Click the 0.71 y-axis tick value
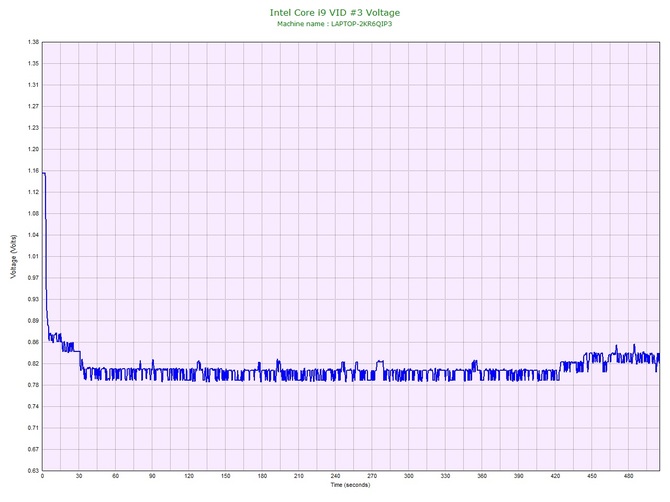The width and height of the screenshot is (670, 502). [33, 428]
